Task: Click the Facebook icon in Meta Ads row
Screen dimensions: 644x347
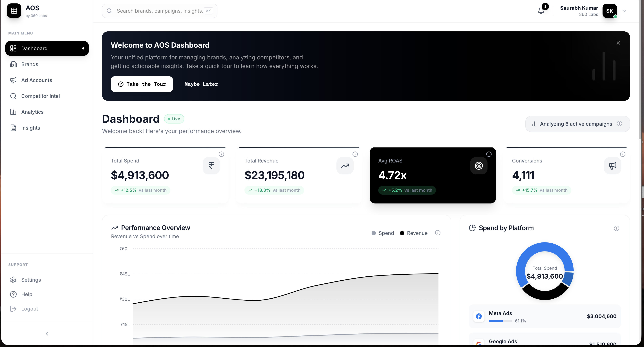Action: tap(479, 316)
